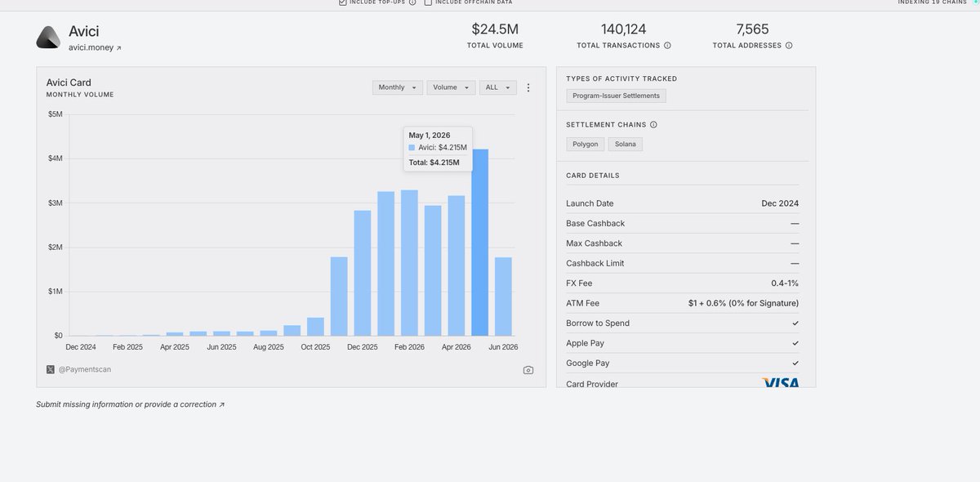This screenshot has height=482, width=980.
Task: Click the Avici legend swatch in tooltip
Action: pos(412,148)
